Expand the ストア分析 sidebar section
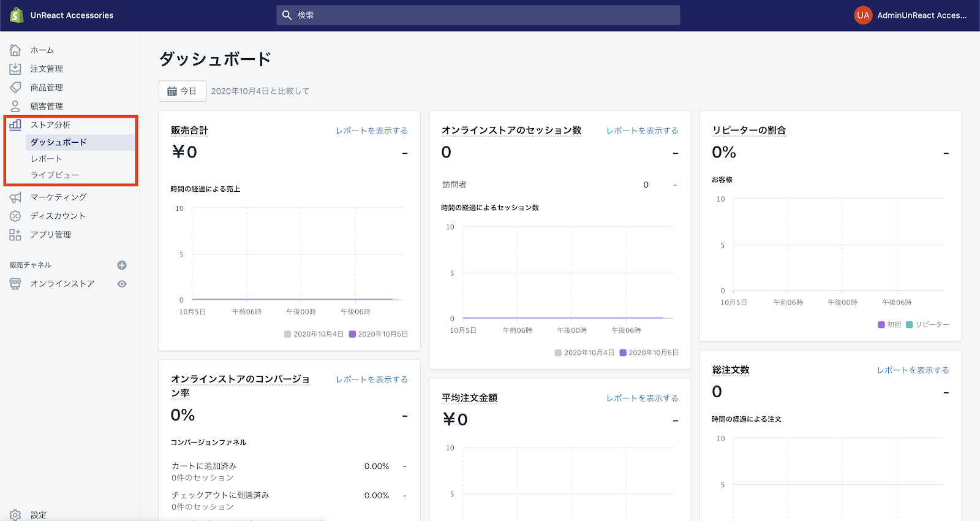The height and width of the screenshot is (521, 980). tap(50, 125)
